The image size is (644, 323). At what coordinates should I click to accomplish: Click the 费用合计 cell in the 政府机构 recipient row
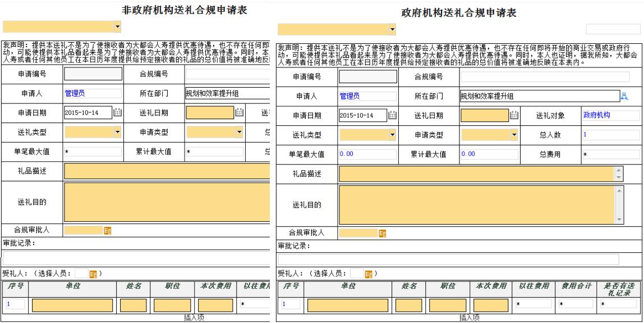(576, 304)
